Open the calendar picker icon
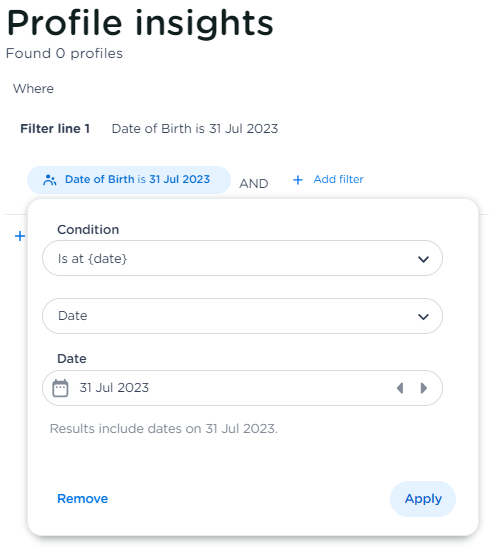Viewport: 489px width, 551px height. point(60,388)
